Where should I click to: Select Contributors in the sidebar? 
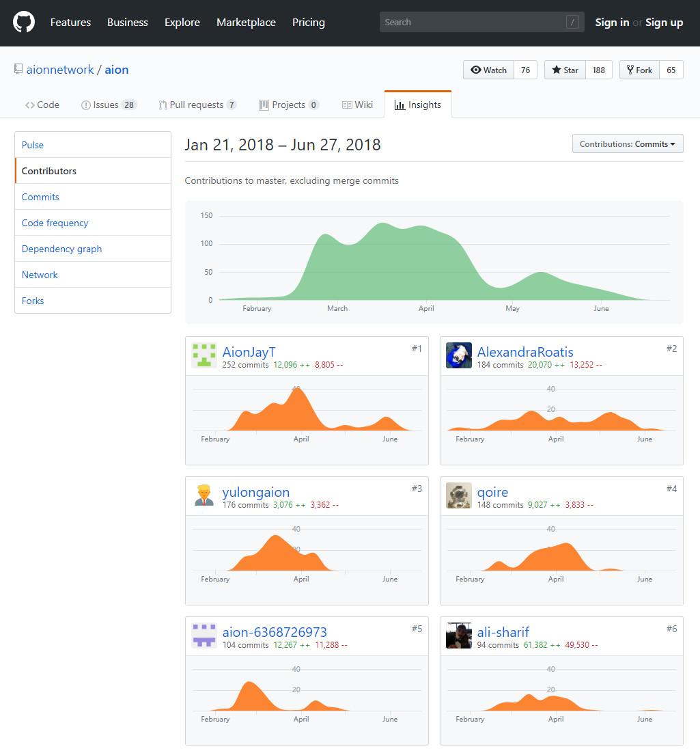click(x=93, y=171)
